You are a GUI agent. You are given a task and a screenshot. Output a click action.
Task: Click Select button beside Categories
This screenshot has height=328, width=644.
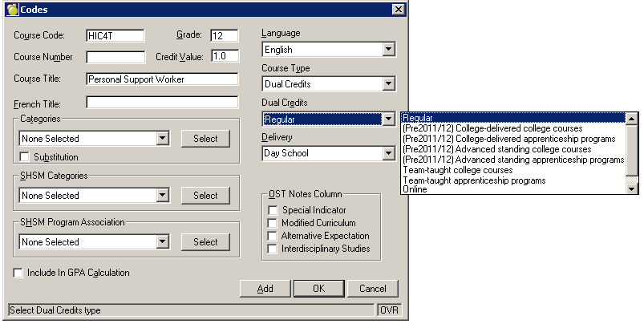(x=205, y=139)
